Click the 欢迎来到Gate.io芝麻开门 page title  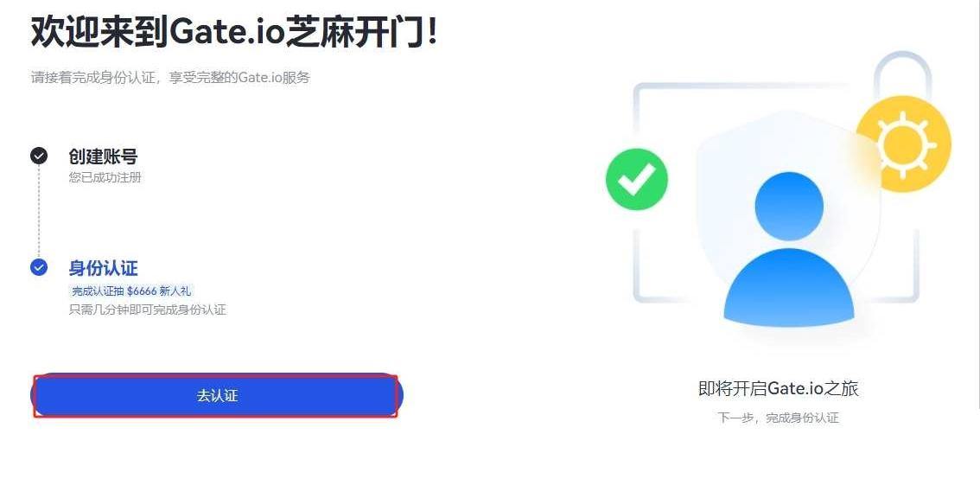click(234, 33)
